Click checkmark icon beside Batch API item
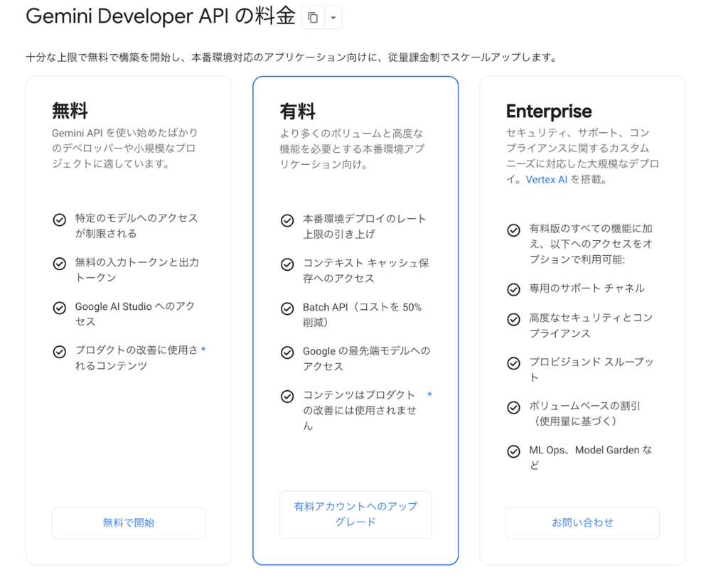This screenshot has width=728, height=587. pyautogui.click(x=287, y=308)
